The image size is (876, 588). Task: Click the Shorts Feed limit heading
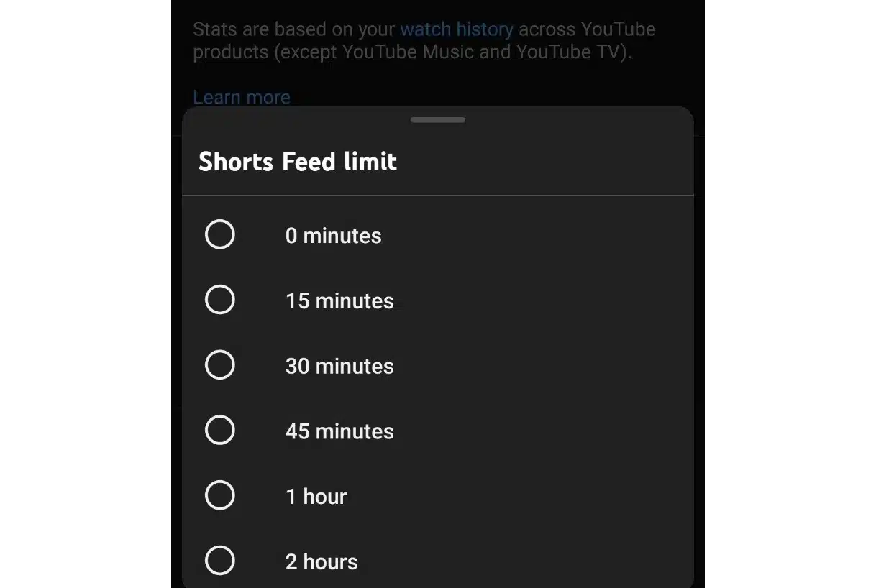coord(297,161)
